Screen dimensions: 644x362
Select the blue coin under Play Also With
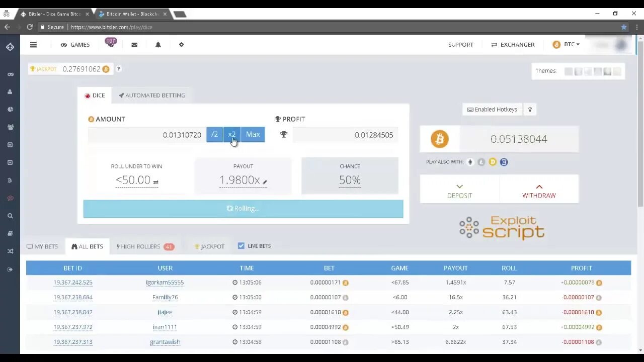(504, 162)
